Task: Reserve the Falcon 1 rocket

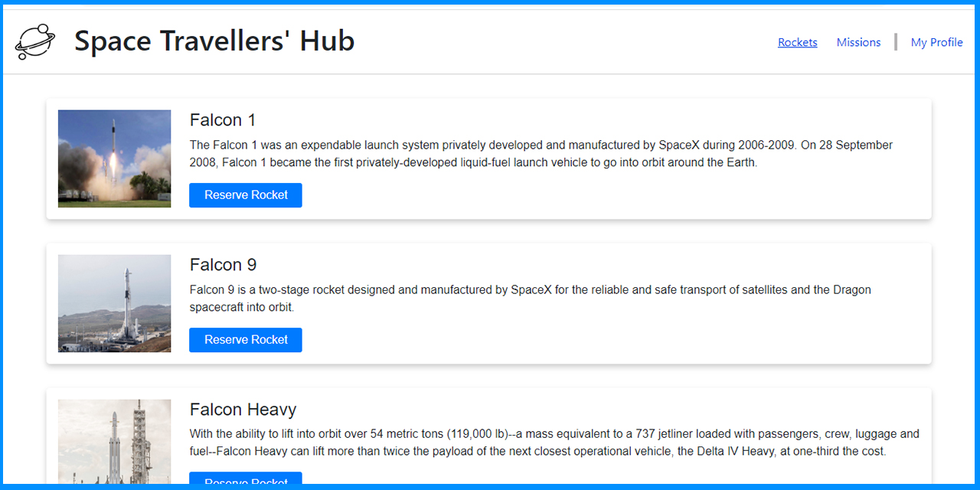Action: click(x=245, y=195)
